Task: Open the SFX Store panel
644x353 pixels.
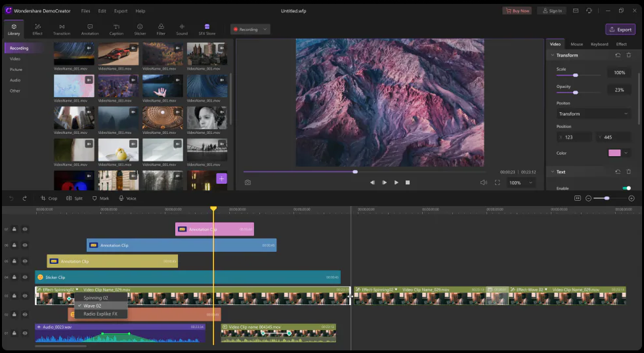Action: click(x=207, y=29)
